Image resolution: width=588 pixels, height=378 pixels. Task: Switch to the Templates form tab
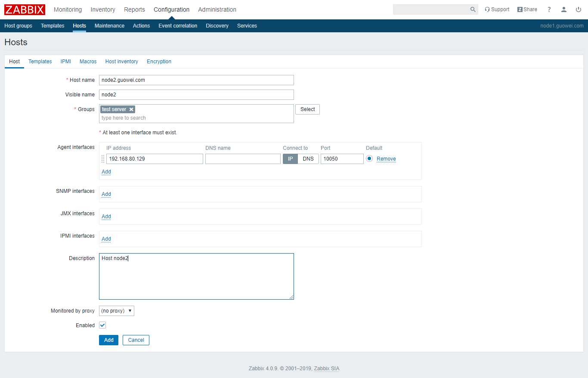click(x=40, y=62)
